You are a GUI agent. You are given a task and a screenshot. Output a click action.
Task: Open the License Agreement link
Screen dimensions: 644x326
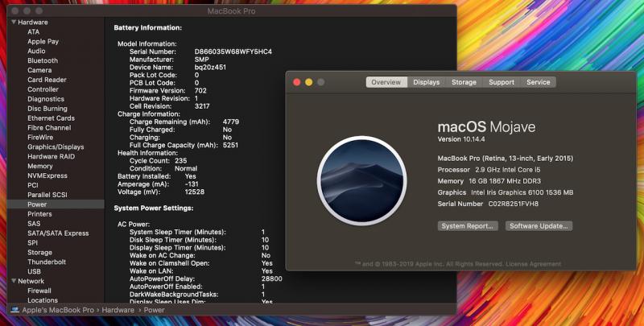[x=524, y=263]
